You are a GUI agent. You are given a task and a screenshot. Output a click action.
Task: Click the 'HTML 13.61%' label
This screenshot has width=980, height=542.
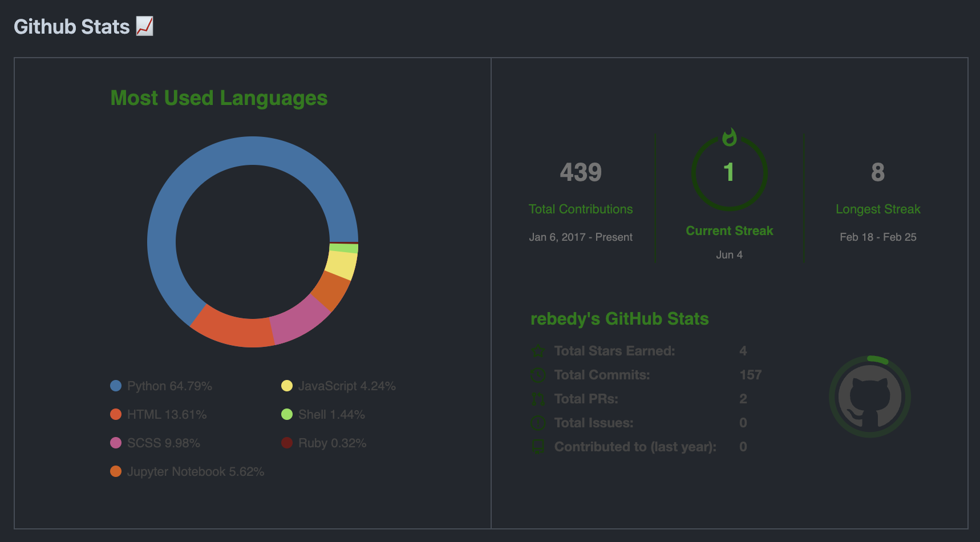(x=167, y=415)
